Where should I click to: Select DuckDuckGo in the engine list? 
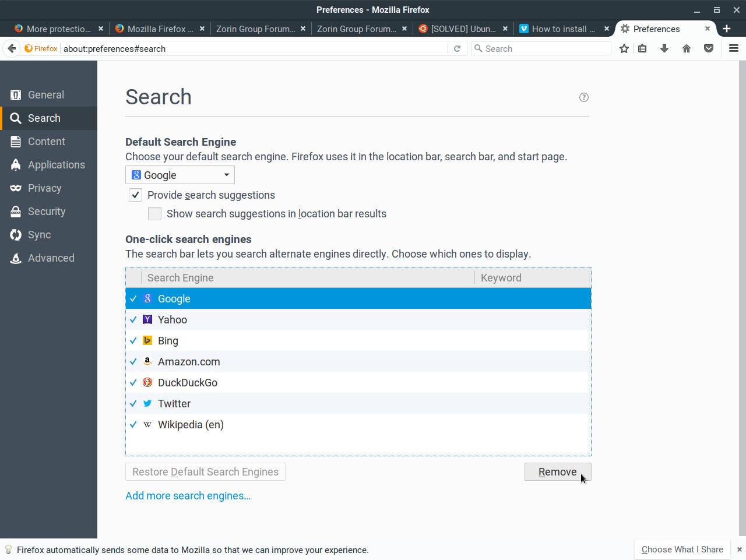(188, 383)
